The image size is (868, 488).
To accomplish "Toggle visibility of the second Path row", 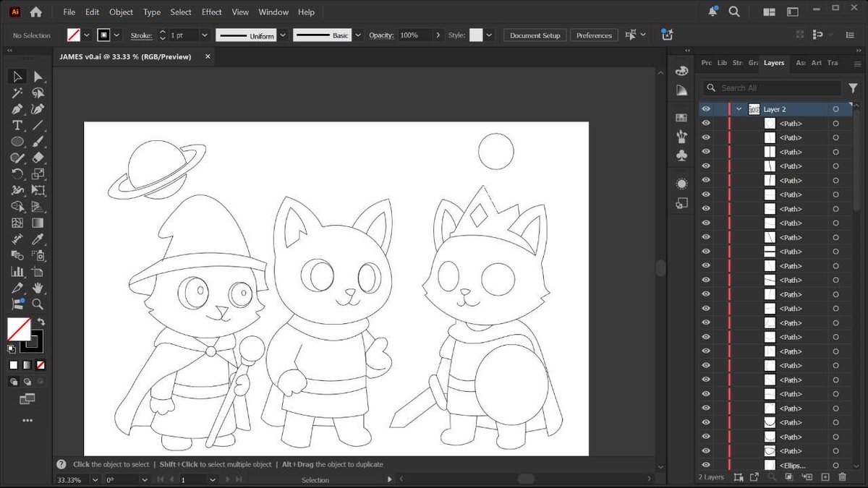I will click(x=706, y=137).
